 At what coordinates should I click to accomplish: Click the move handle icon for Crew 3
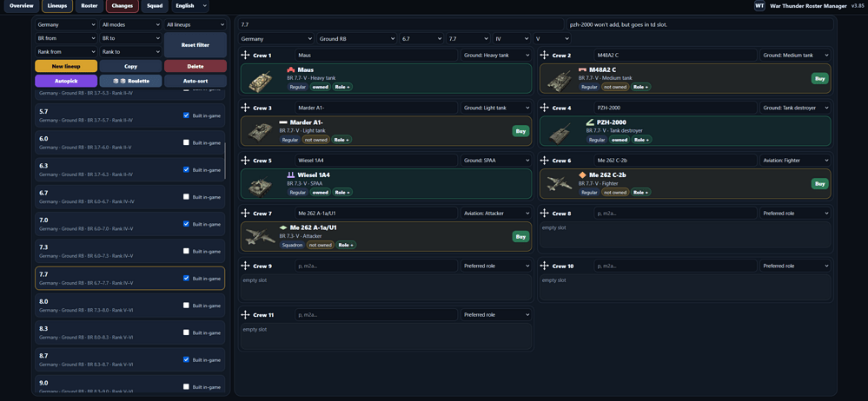click(245, 108)
